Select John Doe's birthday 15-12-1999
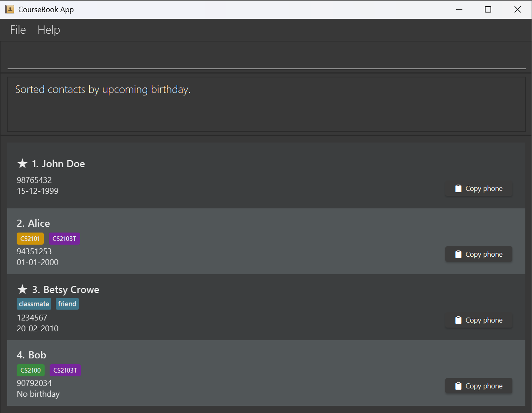The image size is (532, 413). (x=38, y=191)
